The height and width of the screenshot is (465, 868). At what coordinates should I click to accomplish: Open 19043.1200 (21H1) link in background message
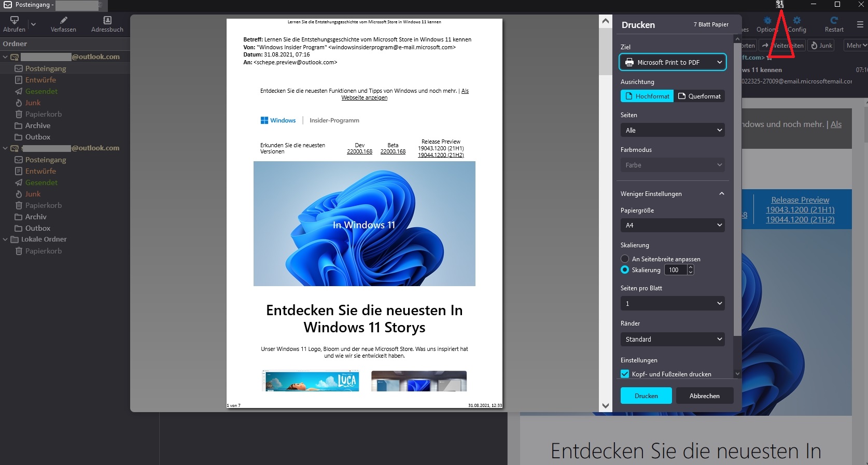[x=800, y=209]
